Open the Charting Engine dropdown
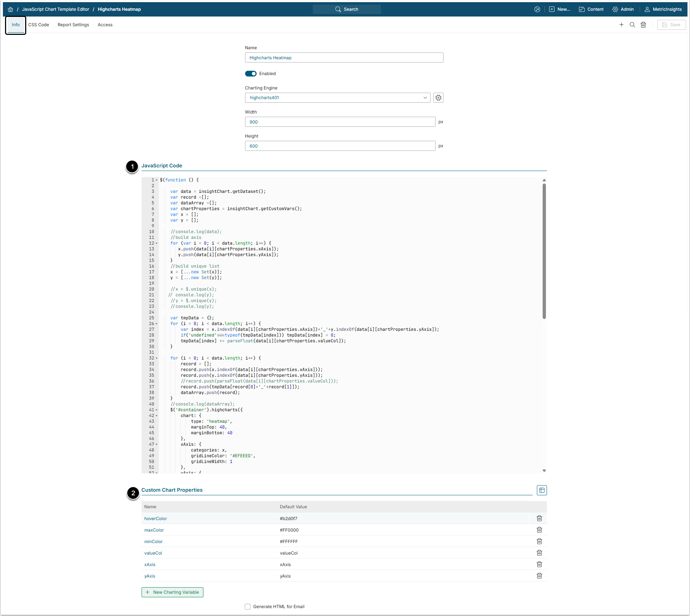Viewport: 690px width, 616px height. tap(337, 98)
